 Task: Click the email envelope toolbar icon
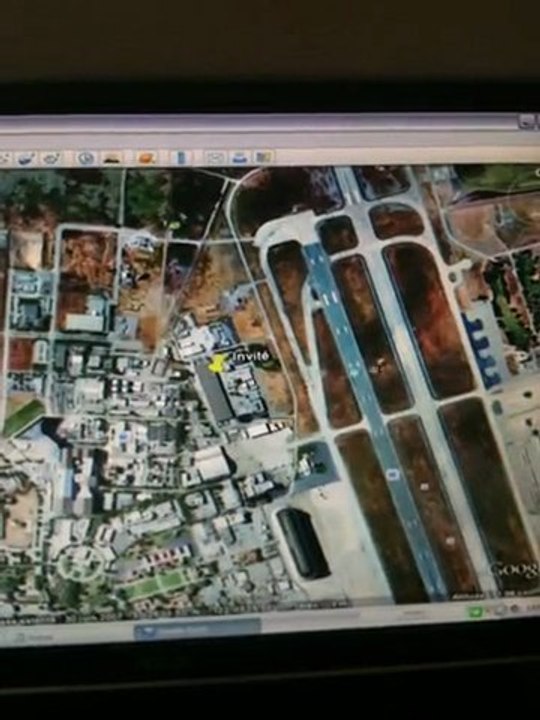214,158
